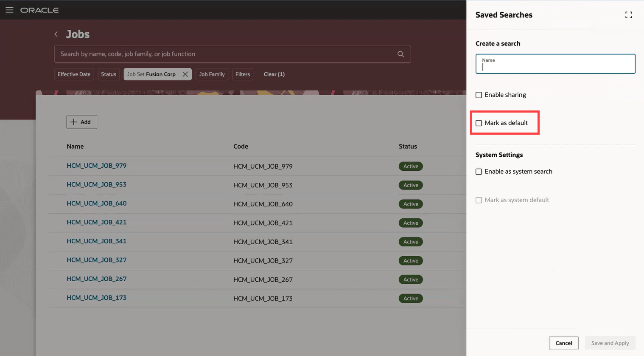Expand the Saved Searches panel to full screen
Screen dimensions: 644x356
(628, 14)
